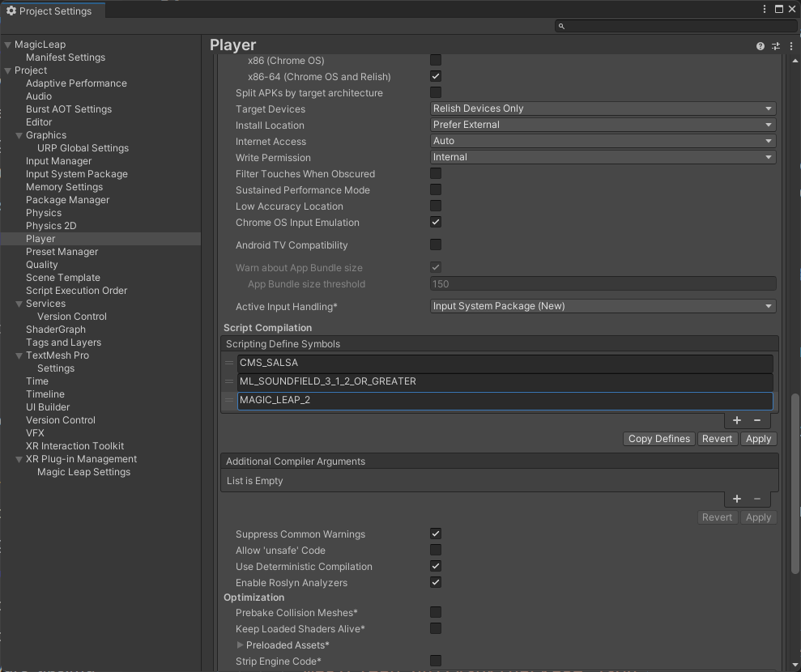The height and width of the screenshot is (672, 801).
Task: Disable Chrome OS Input Emulation
Action: pyautogui.click(x=436, y=222)
